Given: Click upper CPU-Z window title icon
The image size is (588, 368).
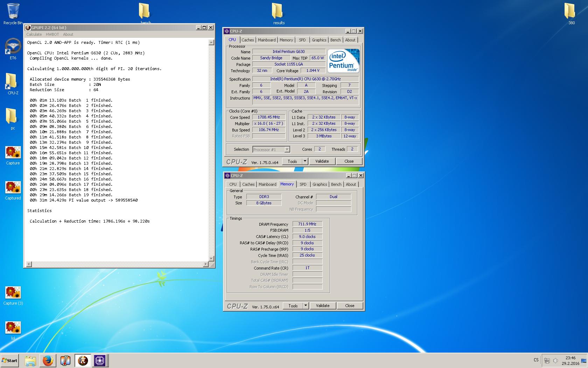Looking at the screenshot, I should coord(227,31).
